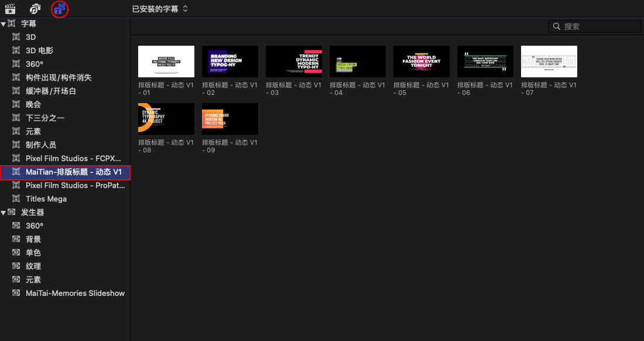Click the generator icon beside 纹理

[x=16, y=266]
